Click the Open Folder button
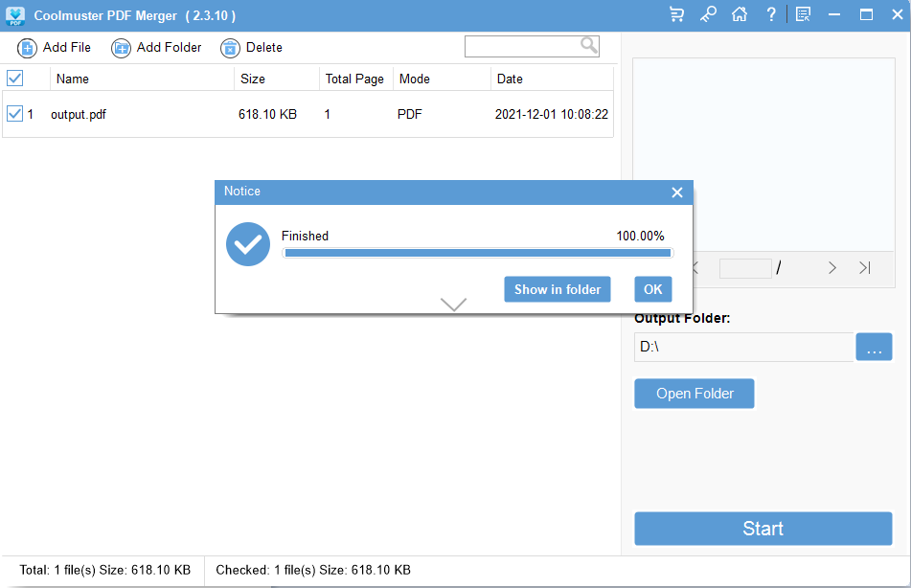Image resolution: width=911 pixels, height=588 pixels. 695,394
